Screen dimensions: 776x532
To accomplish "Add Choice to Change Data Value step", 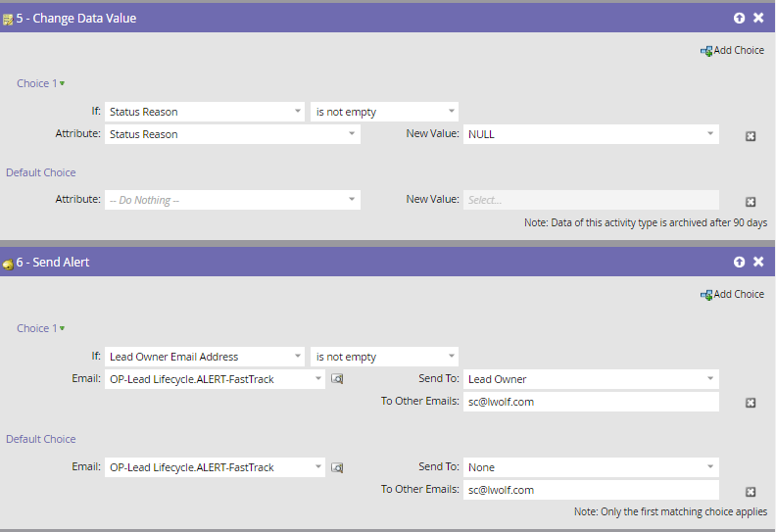I will pos(732,50).
